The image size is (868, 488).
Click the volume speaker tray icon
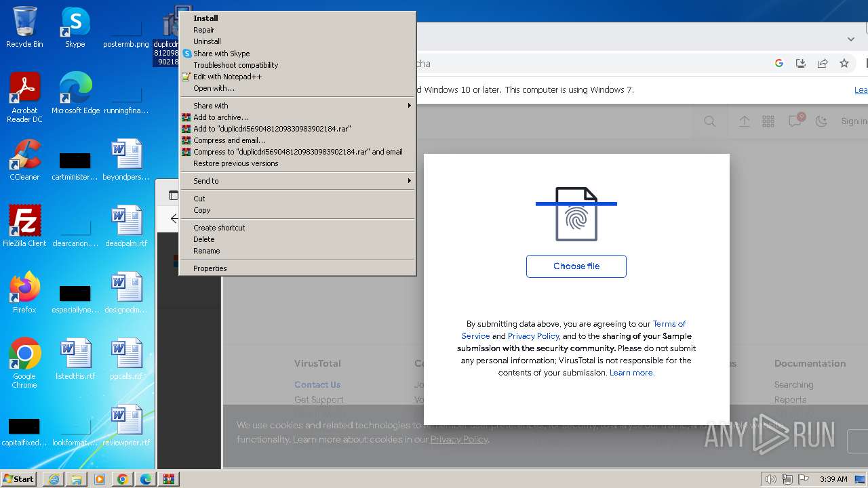pyautogui.click(x=770, y=479)
